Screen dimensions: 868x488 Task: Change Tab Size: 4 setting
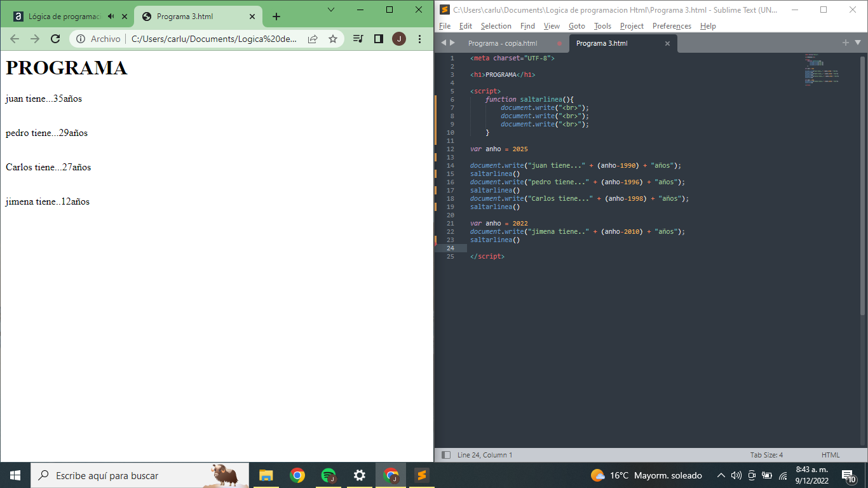coord(766,455)
